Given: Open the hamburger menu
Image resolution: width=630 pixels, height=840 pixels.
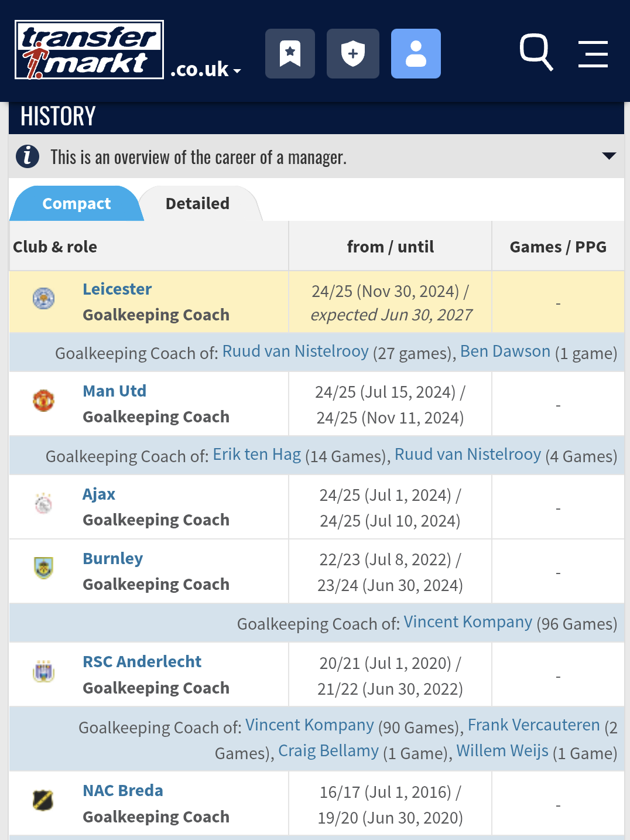Looking at the screenshot, I should click(x=593, y=54).
